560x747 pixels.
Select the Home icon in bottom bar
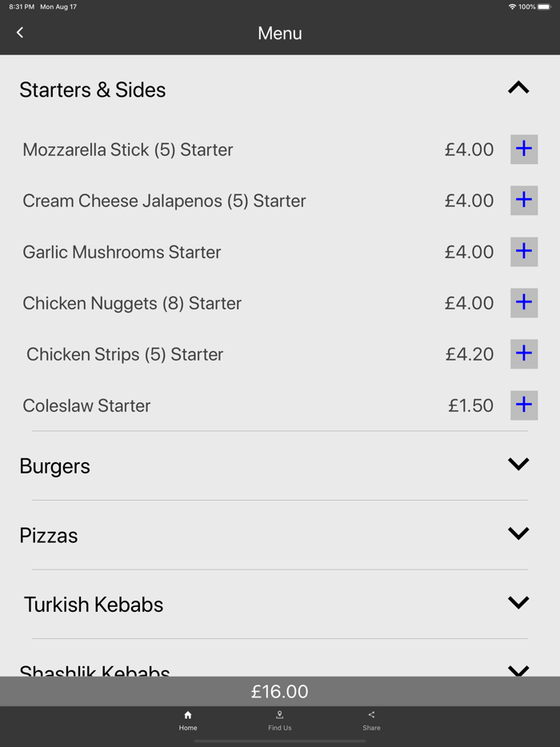tap(188, 716)
